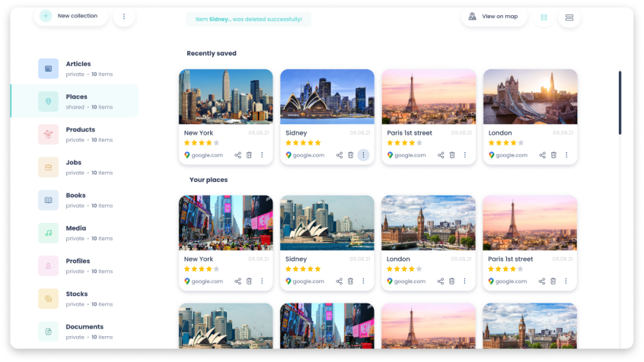Delete the Sidney card in Your places
644x362 pixels.
(350, 281)
